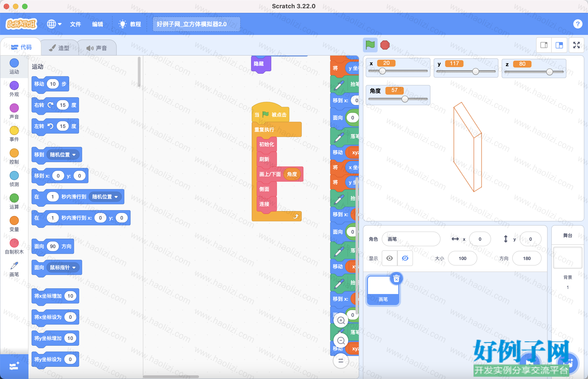Edit the sprite y position field
The image size is (588, 379).
point(530,239)
